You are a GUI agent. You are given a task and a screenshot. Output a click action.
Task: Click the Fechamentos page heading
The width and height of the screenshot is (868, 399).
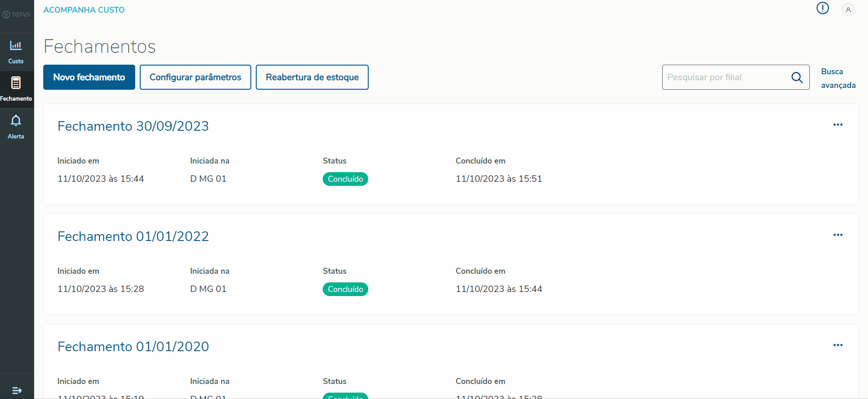[100, 46]
